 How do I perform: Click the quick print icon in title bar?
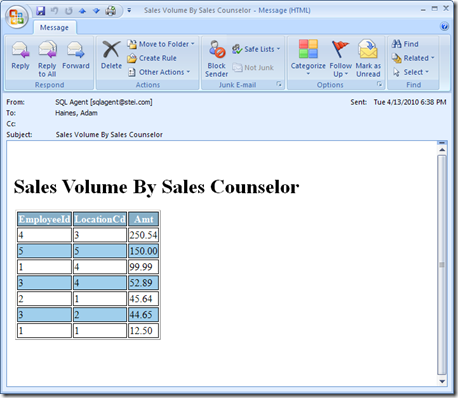point(111,11)
